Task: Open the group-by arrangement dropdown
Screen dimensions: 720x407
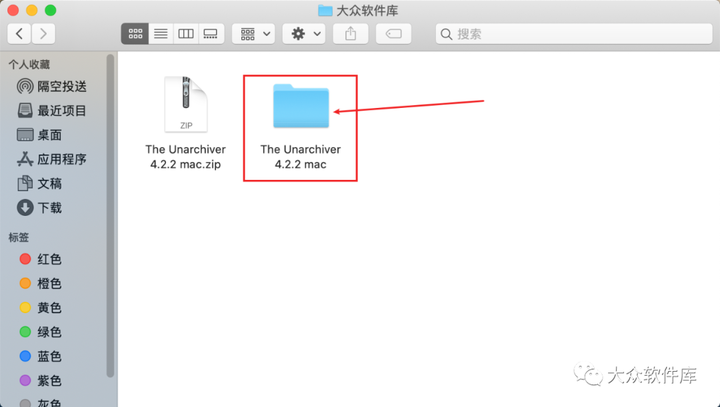Action: pyautogui.click(x=253, y=34)
